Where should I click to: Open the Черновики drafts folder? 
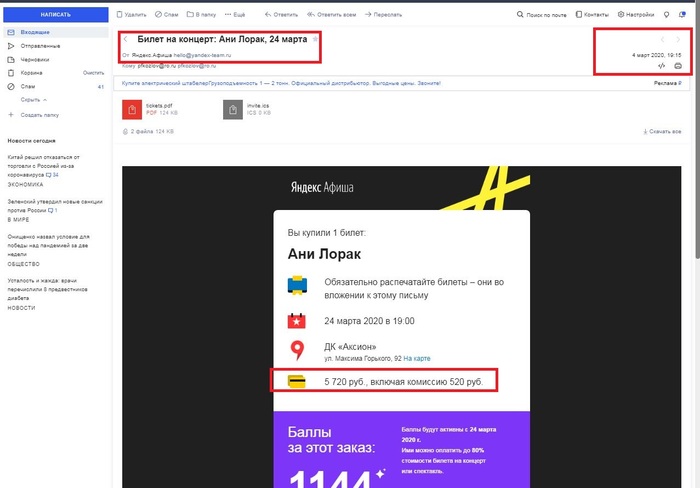(34, 59)
